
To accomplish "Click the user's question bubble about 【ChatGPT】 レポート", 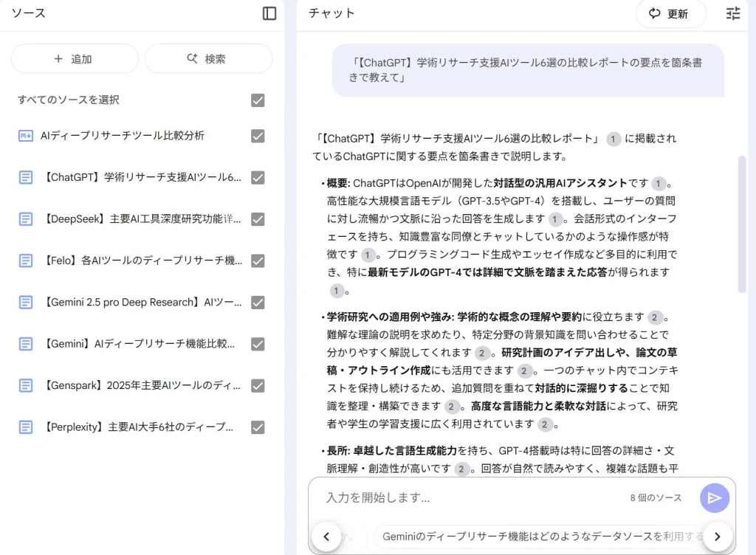I will tap(528, 70).
